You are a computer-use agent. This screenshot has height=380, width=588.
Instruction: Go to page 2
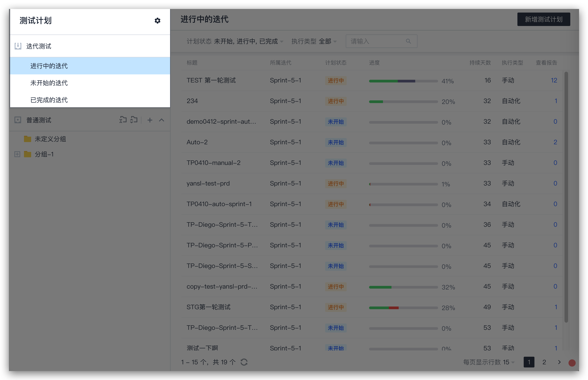tap(544, 362)
